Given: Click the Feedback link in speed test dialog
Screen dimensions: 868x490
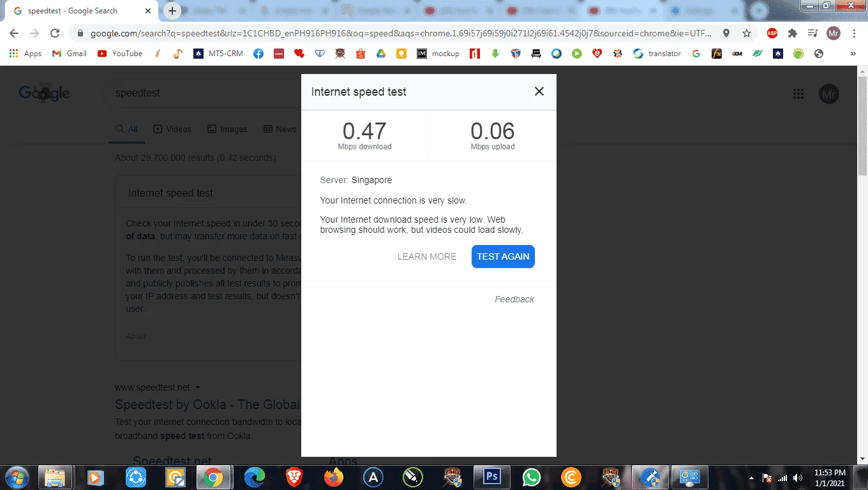Looking at the screenshot, I should [x=514, y=299].
